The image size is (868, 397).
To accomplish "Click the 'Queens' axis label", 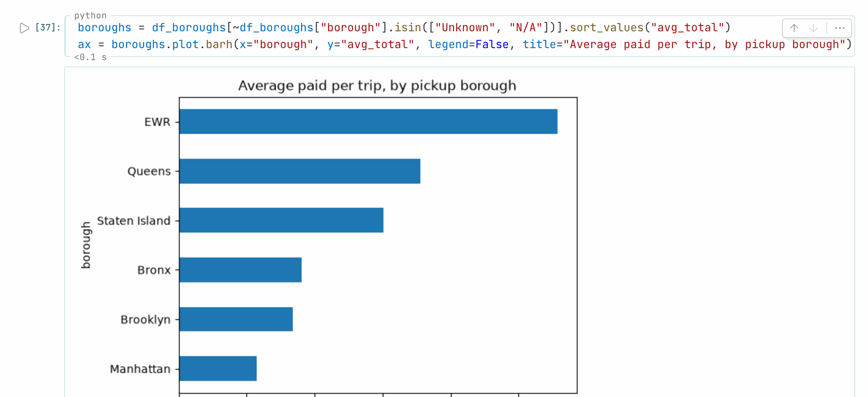I will click(149, 172).
